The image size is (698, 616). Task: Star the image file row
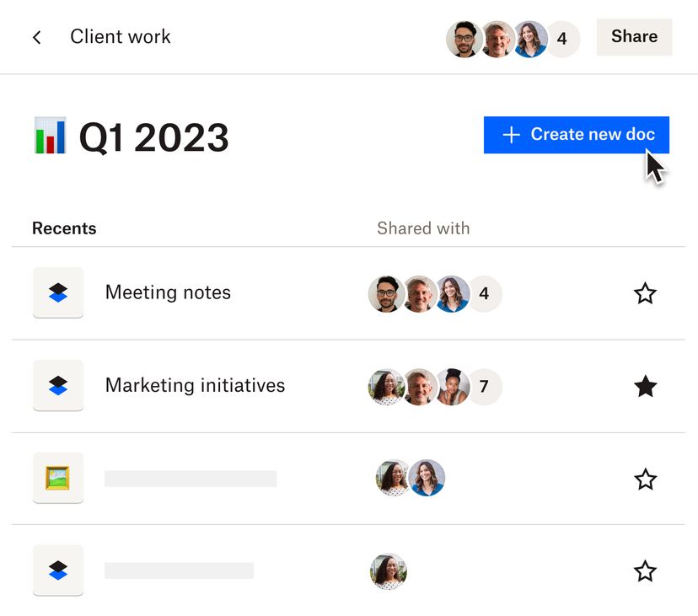click(x=646, y=479)
